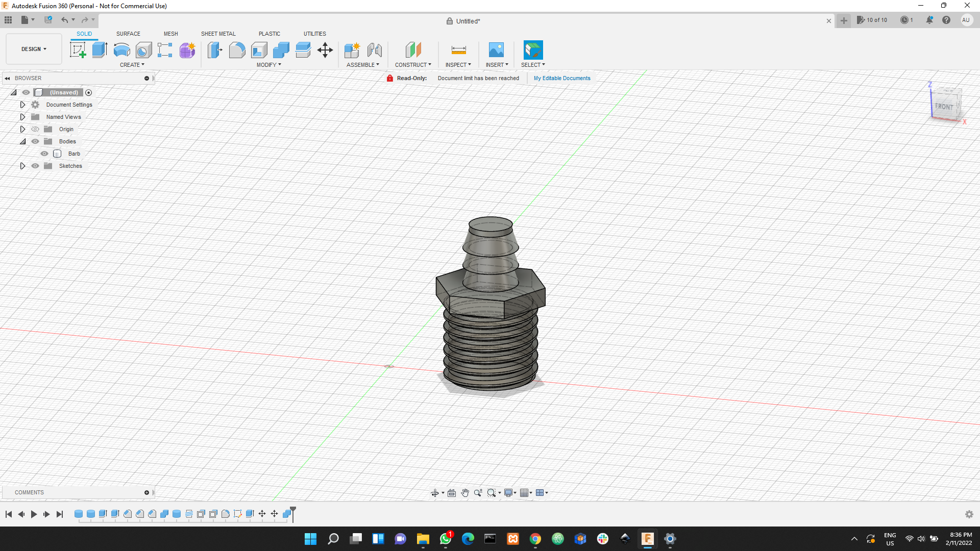980x551 pixels.
Task: Expand the Sketches folder in browser
Action: (x=22, y=166)
